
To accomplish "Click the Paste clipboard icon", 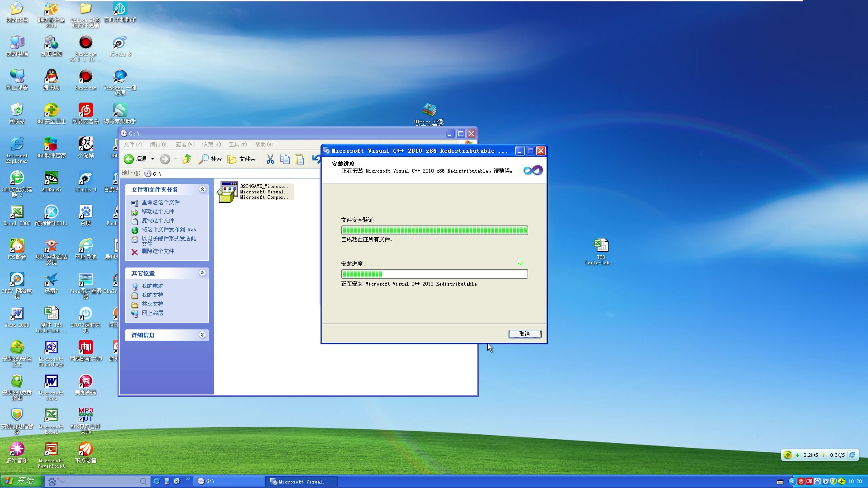I will 299,159.
